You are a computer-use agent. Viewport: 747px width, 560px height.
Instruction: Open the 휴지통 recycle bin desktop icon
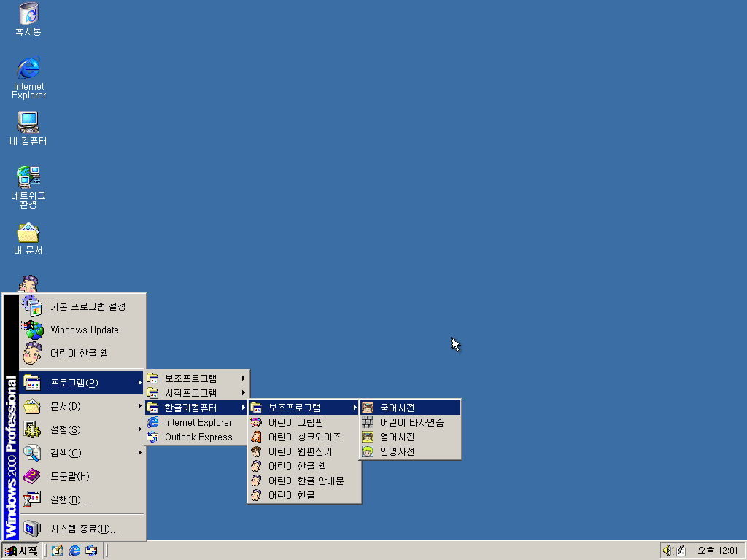click(28, 19)
